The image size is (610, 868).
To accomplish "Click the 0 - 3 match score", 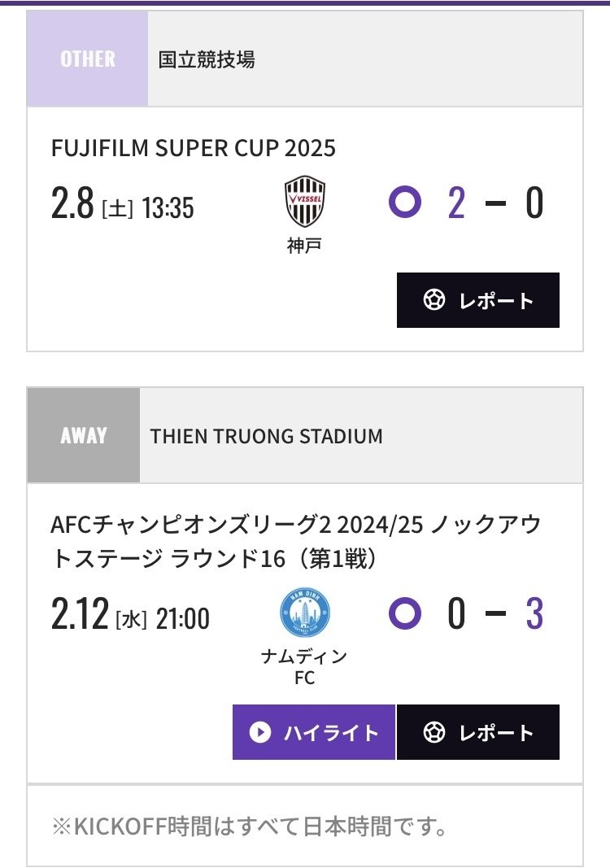I will 495,614.
